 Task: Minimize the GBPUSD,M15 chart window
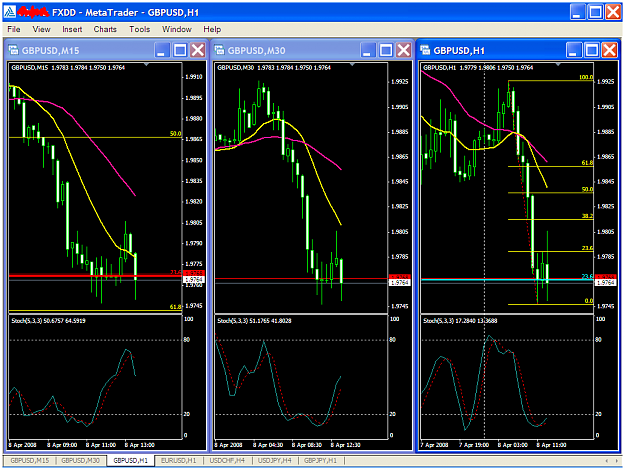pos(161,50)
